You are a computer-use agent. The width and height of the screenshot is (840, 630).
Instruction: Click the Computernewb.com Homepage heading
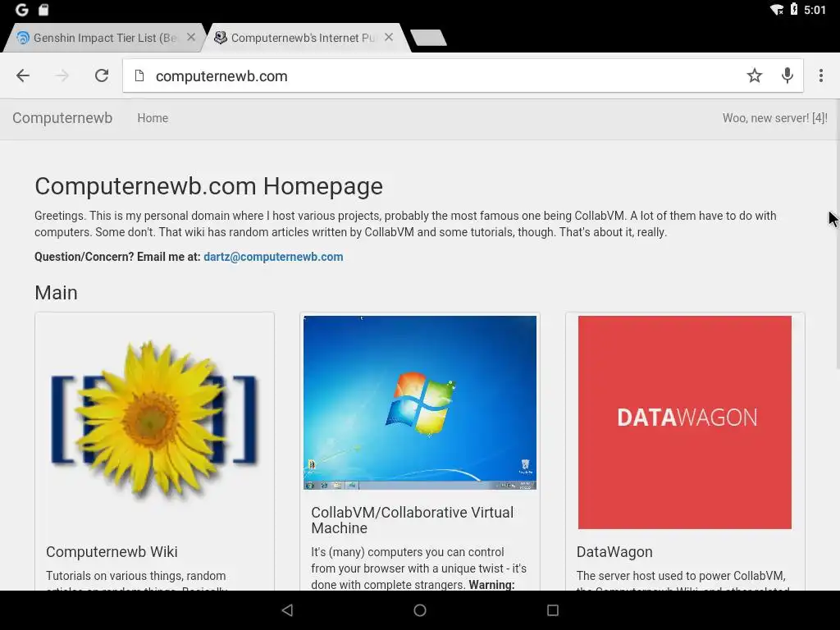point(208,186)
